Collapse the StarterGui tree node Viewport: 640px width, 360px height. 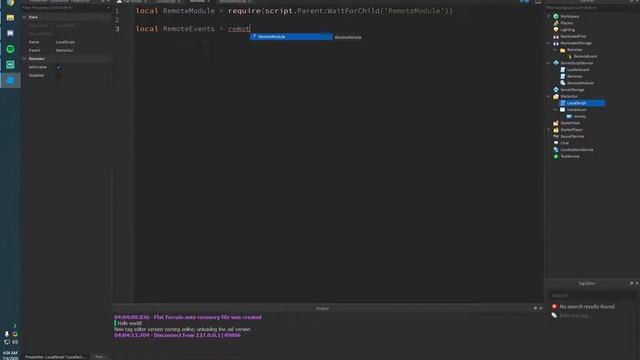click(549, 96)
